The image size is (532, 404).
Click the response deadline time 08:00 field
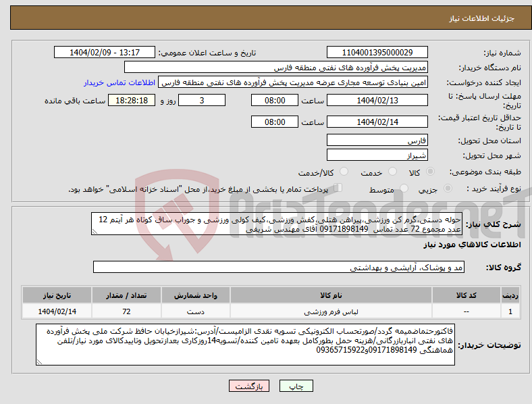point(275,100)
